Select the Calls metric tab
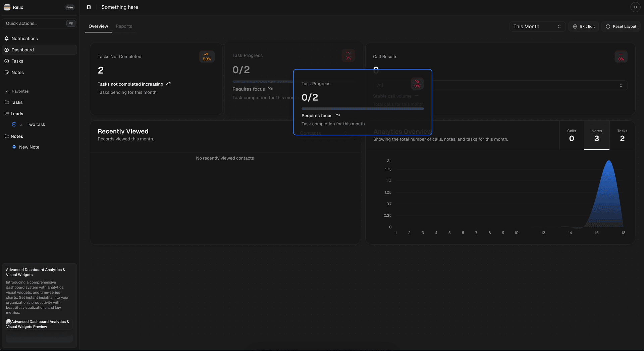Viewport: 644px width, 351px height. pyautogui.click(x=572, y=135)
